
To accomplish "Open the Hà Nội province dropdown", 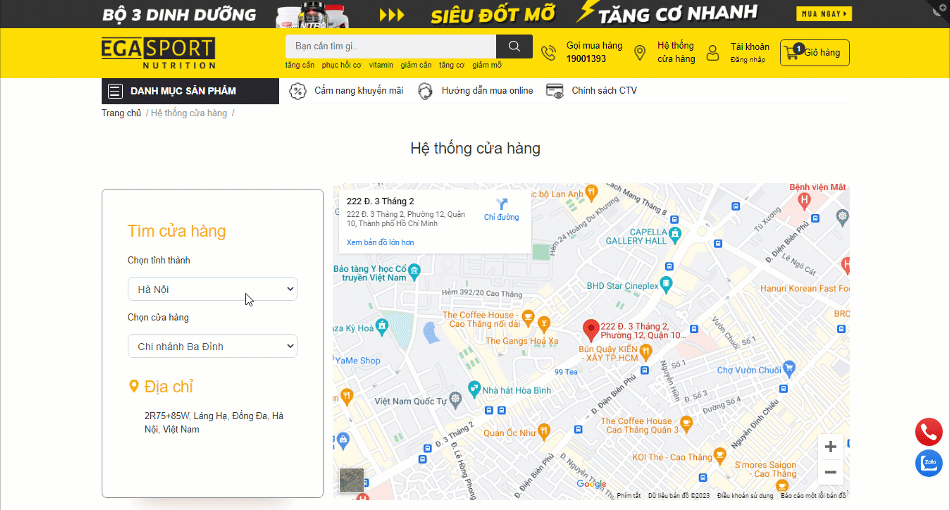I will coord(213,289).
